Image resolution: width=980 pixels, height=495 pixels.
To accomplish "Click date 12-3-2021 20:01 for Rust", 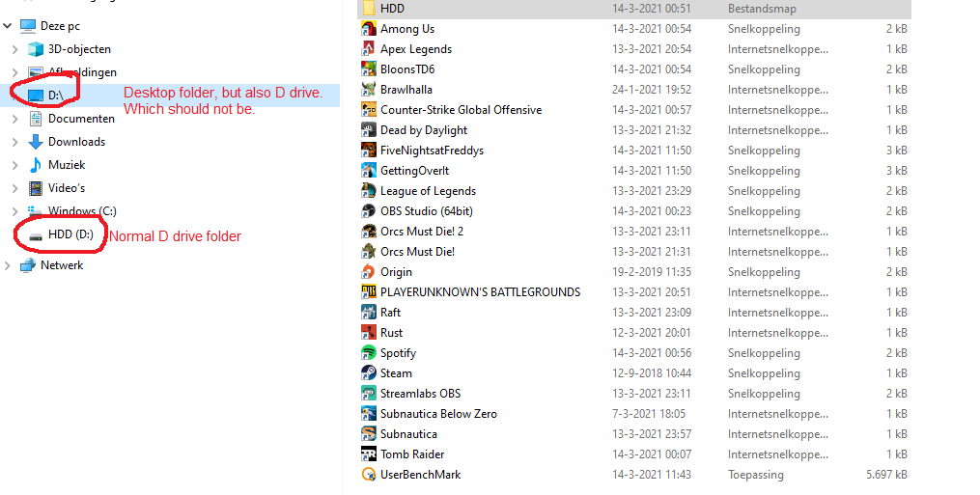I will point(652,333).
